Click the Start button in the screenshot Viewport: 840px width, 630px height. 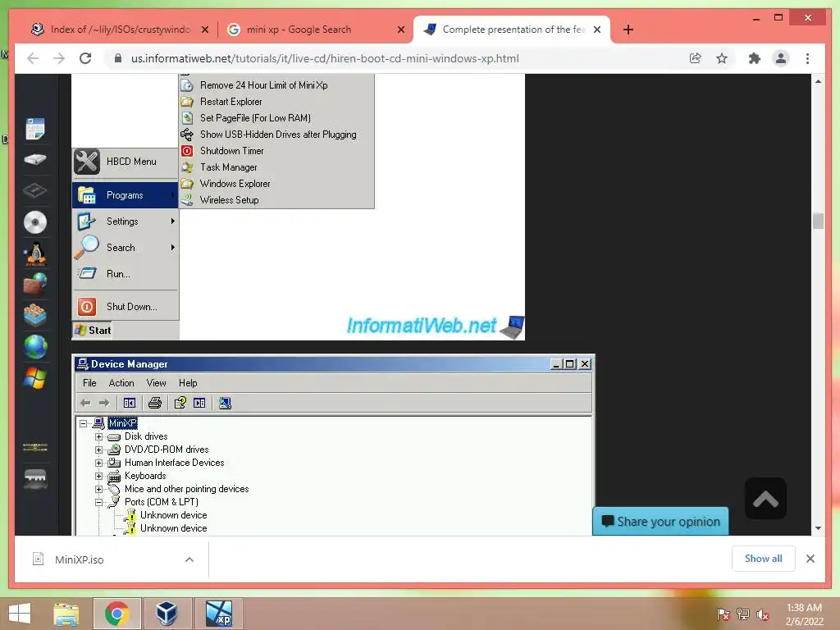pos(94,331)
